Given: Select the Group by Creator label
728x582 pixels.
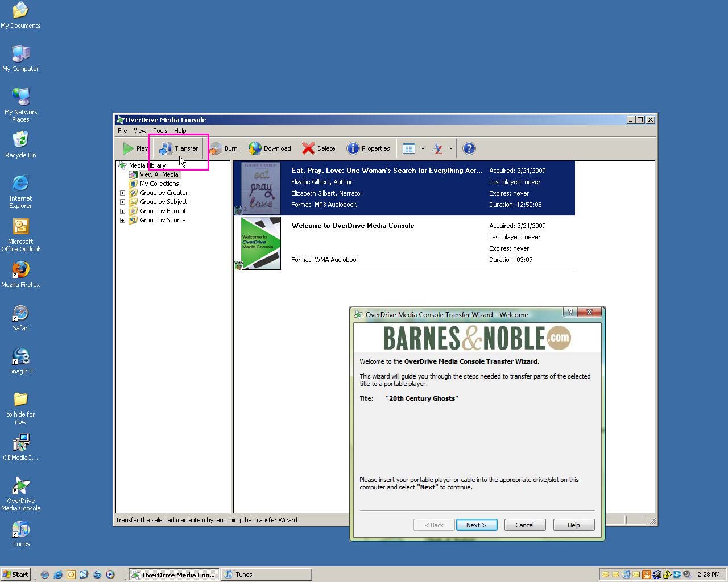Looking at the screenshot, I should pos(164,193).
